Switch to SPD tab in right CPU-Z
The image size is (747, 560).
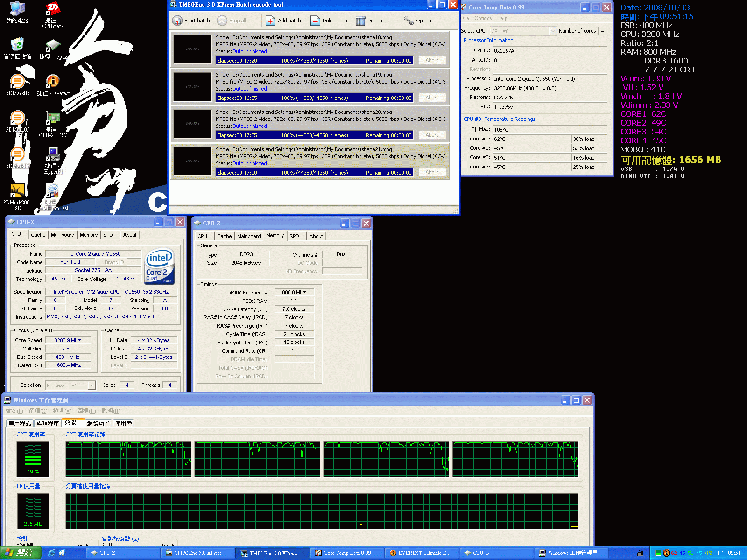(x=295, y=236)
